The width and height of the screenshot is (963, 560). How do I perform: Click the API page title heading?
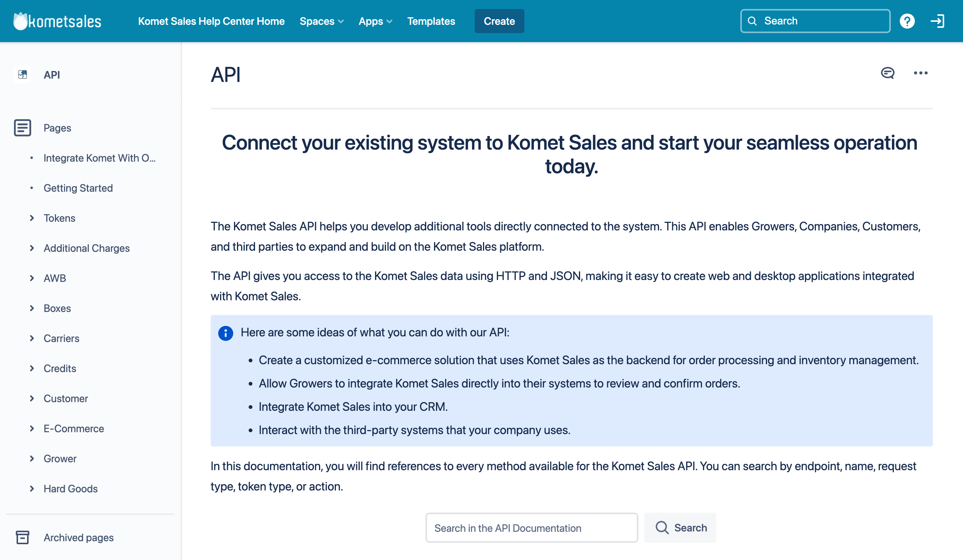pos(225,74)
